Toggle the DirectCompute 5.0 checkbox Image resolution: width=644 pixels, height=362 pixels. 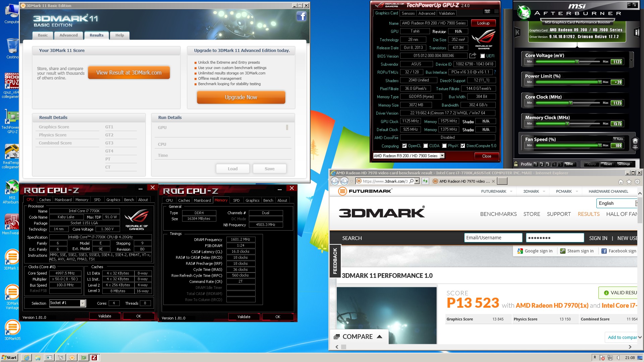click(463, 146)
